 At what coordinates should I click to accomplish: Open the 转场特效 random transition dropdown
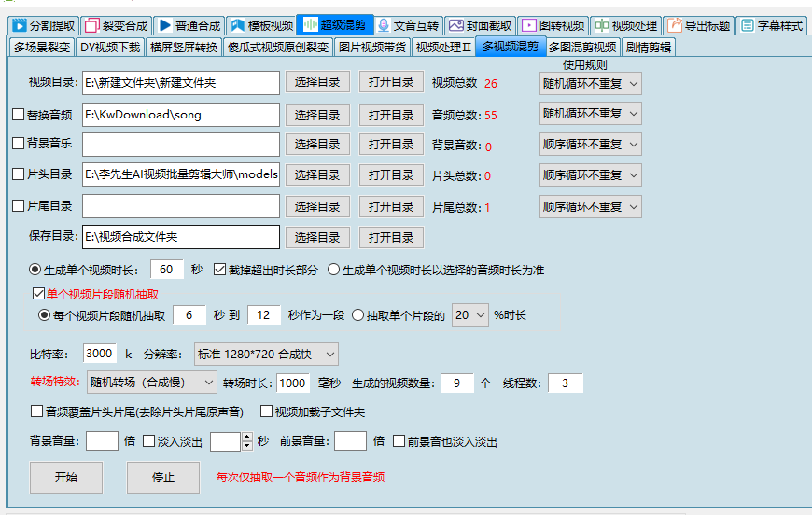click(x=151, y=383)
